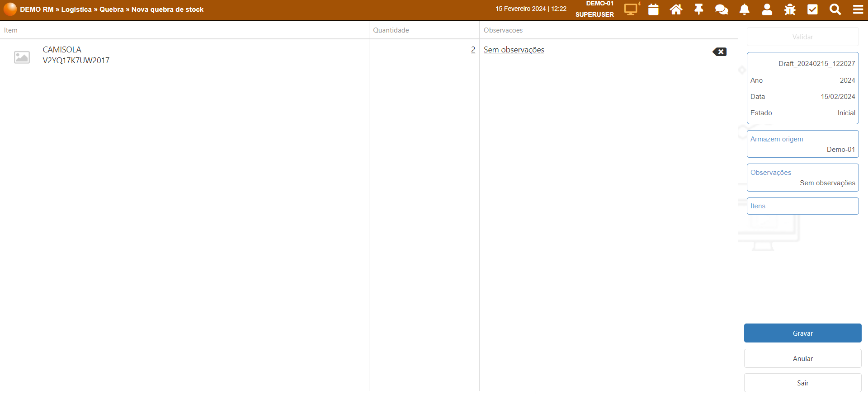The width and height of the screenshot is (868, 394).
Task: Click the Sair button
Action: coord(802,383)
